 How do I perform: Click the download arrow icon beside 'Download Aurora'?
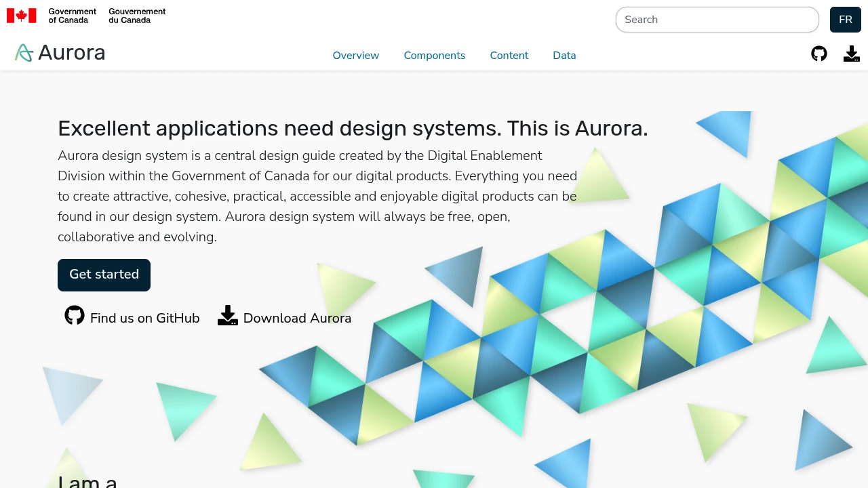pyautogui.click(x=228, y=315)
